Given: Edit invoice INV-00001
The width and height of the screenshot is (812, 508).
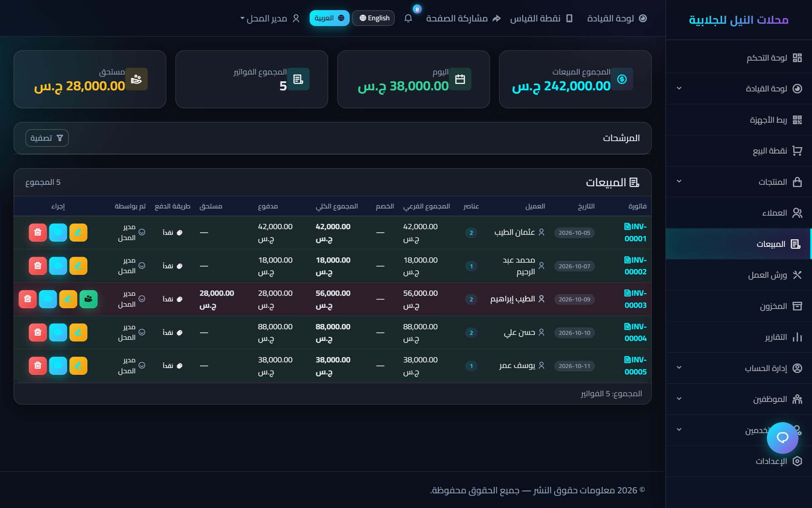Looking at the screenshot, I should (x=78, y=233).
